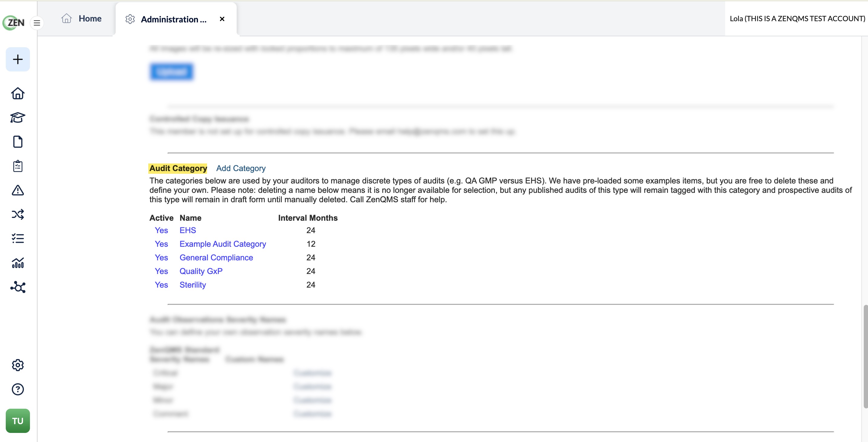Toggle the hamburger sidebar menu button
Screen dimensions: 868x442
click(37, 23)
